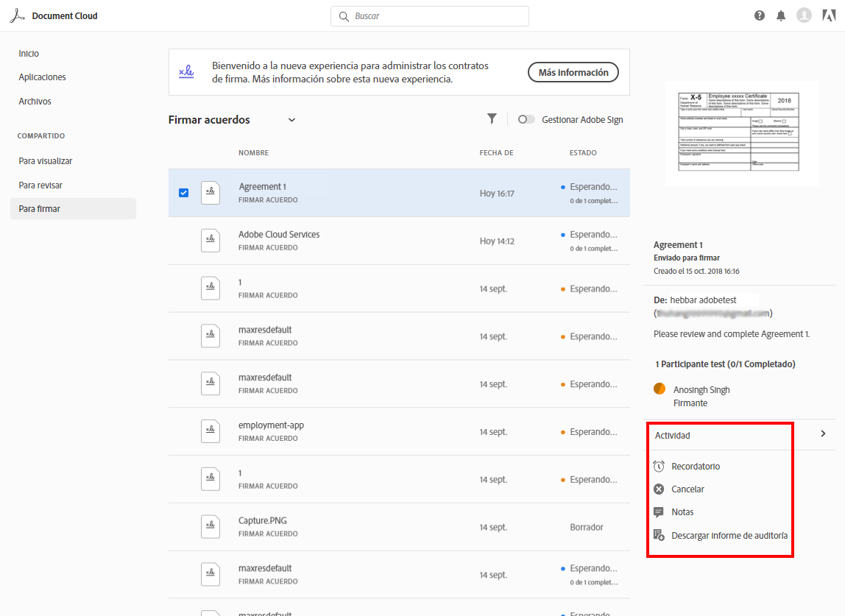
Task: Click the Anosingh Singh status circle icon
Action: coord(659,389)
